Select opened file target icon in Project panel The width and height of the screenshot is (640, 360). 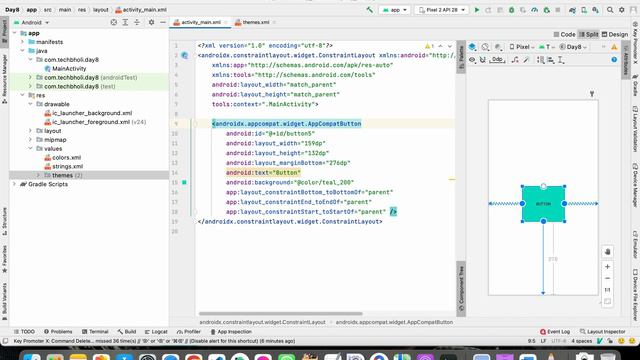pyautogui.click(x=114, y=22)
